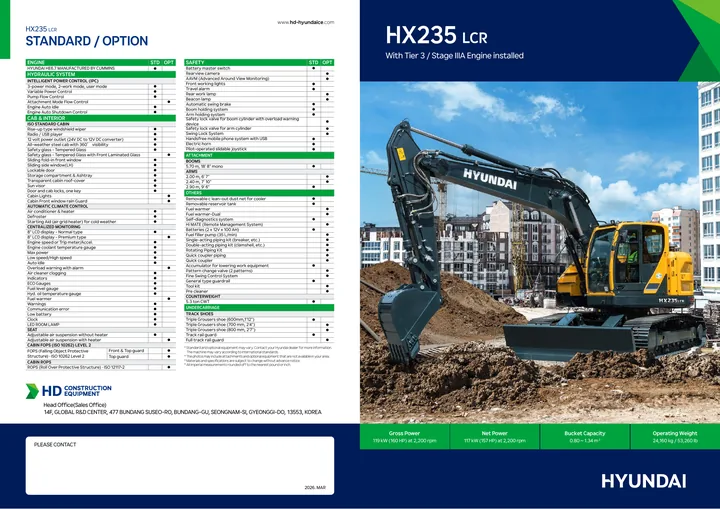Click the green chevron HD logo icon
This screenshot has width=720, height=509.
click(32, 391)
